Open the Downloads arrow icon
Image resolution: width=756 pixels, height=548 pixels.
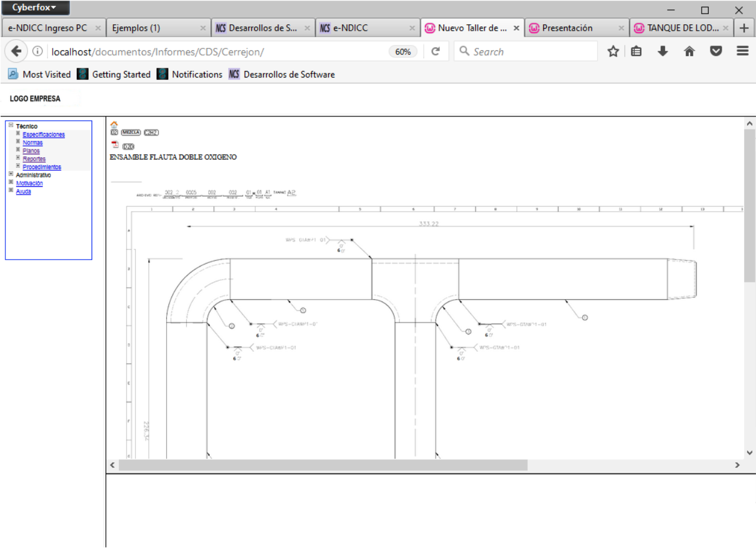pos(663,51)
